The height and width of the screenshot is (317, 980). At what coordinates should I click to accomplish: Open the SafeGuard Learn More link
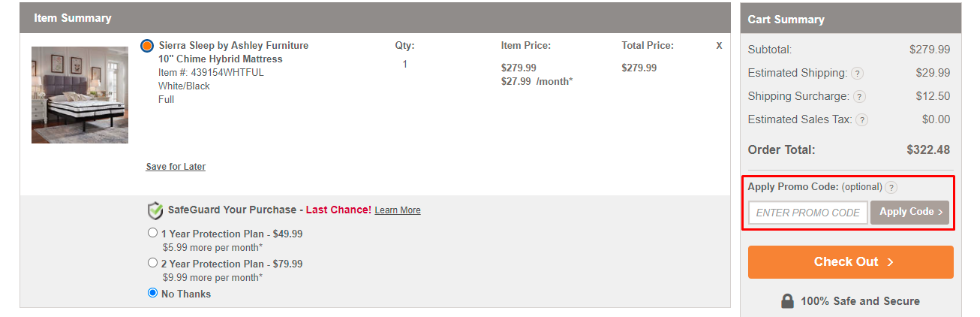tap(398, 210)
